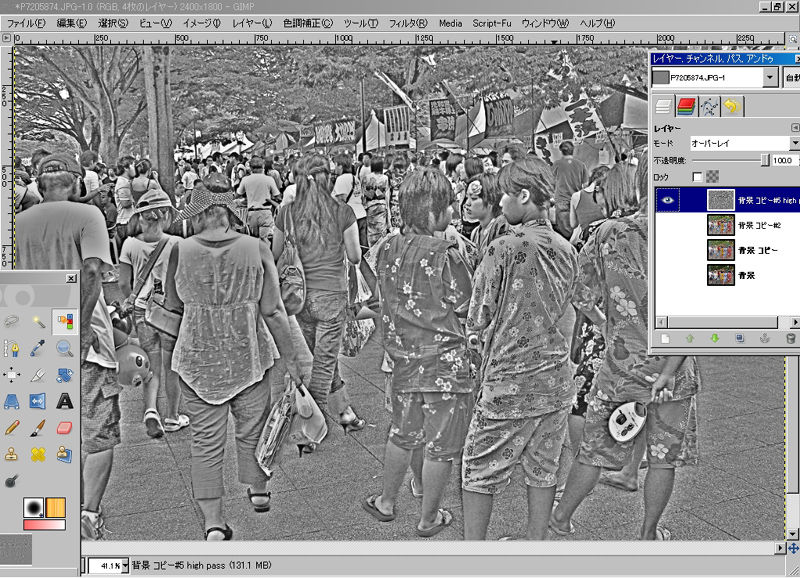Select the Paths pen tool
Image resolution: width=800 pixels, height=578 pixels.
point(11,348)
